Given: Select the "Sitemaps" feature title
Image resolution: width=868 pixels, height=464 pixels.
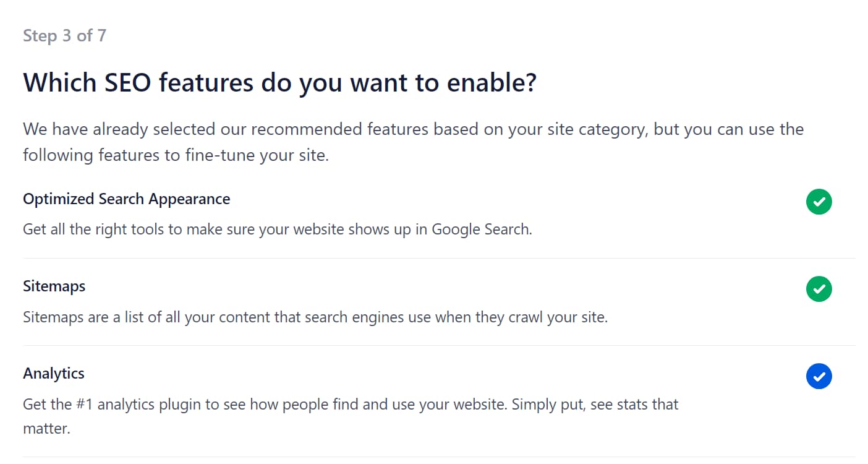Looking at the screenshot, I should [54, 286].
